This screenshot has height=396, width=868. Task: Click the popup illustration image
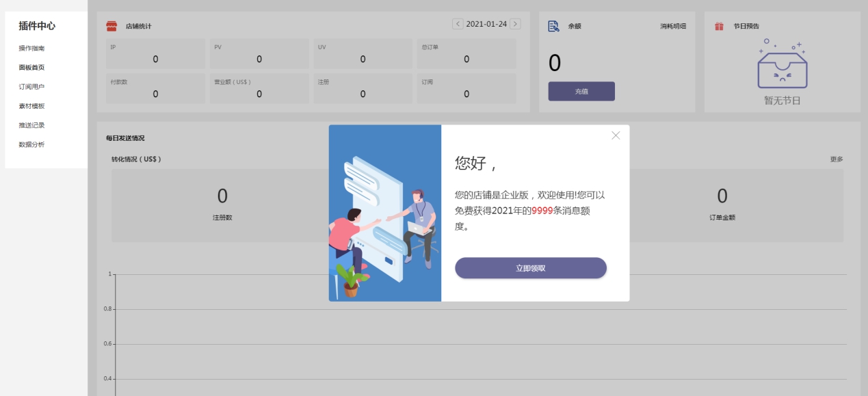click(x=384, y=213)
